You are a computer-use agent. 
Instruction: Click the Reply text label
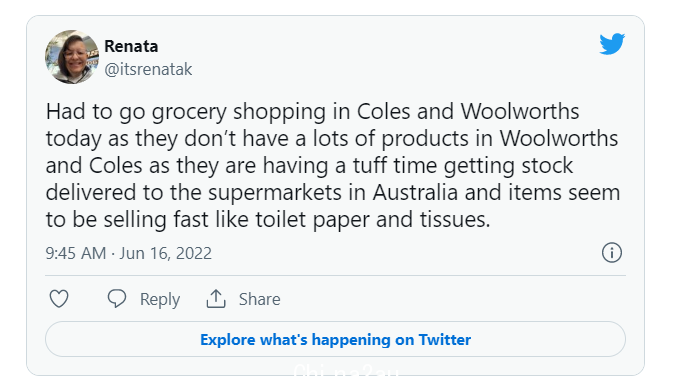point(160,300)
